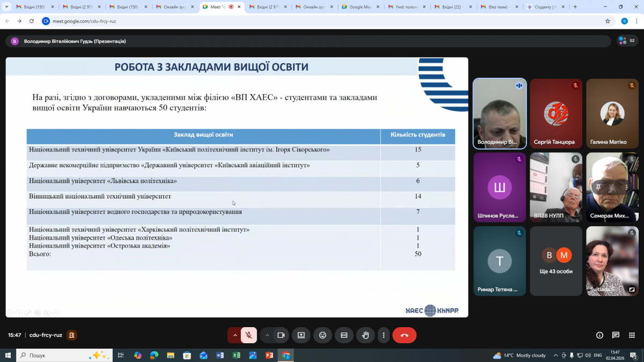644x362 pixels.
Task: Click muted mic icon on Сергій Танцюра tile
Action: pos(575,85)
